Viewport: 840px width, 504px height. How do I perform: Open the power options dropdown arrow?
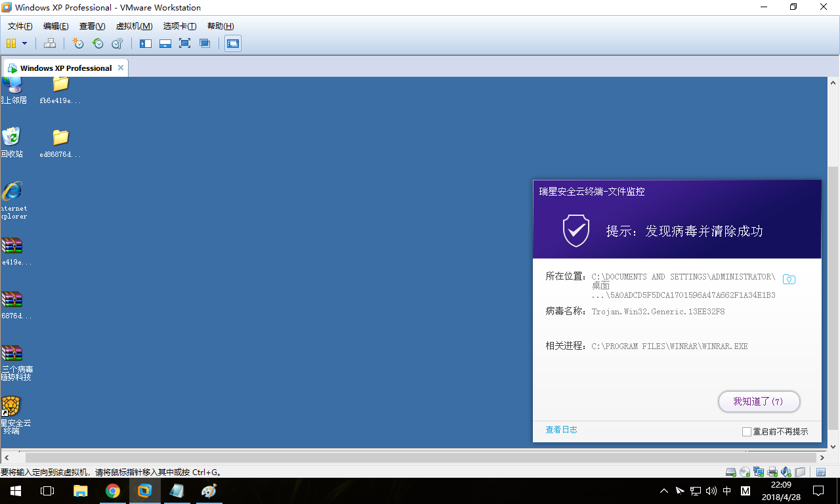coord(25,43)
